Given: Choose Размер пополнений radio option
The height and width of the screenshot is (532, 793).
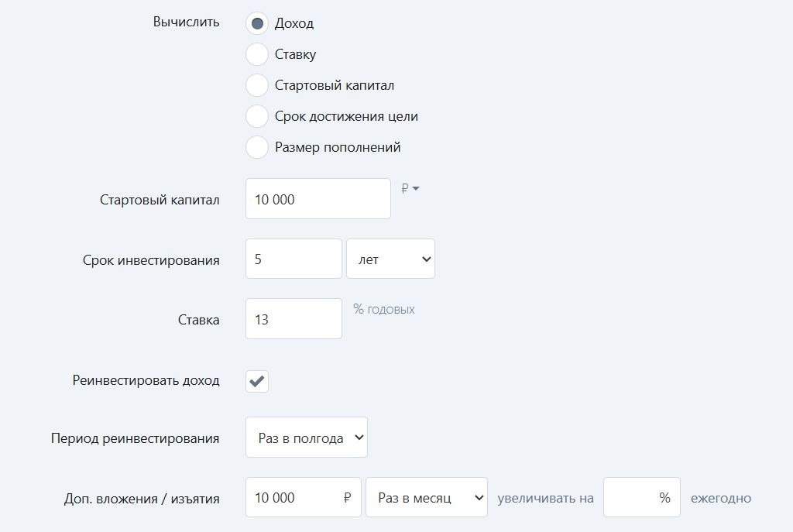Looking at the screenshot, I should pyautogui.click(x=257, y=147).
